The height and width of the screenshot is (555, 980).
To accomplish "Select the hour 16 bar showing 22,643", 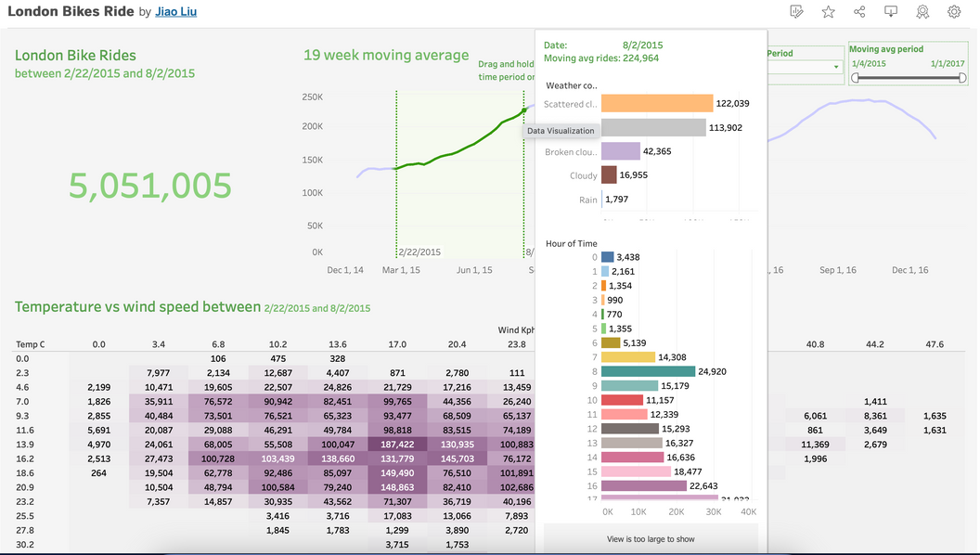I will click(644, 485).
